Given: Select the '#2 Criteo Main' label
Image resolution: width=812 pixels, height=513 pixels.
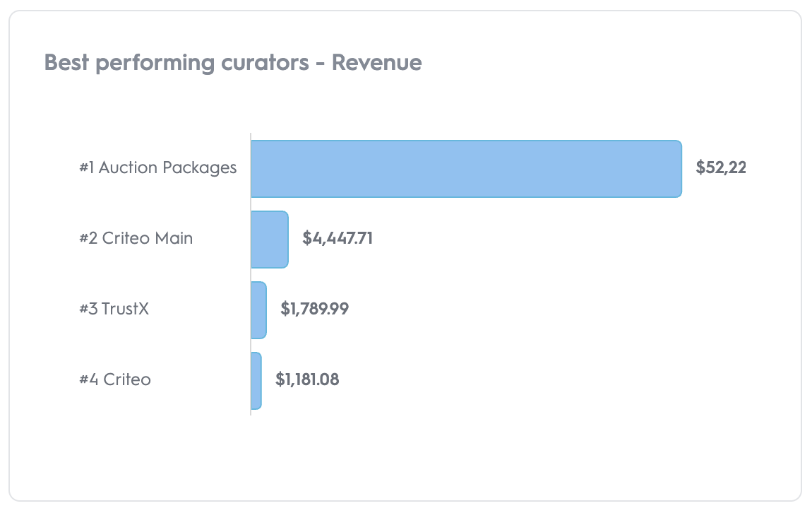Looking at the screenshot, I should [136, 238].
